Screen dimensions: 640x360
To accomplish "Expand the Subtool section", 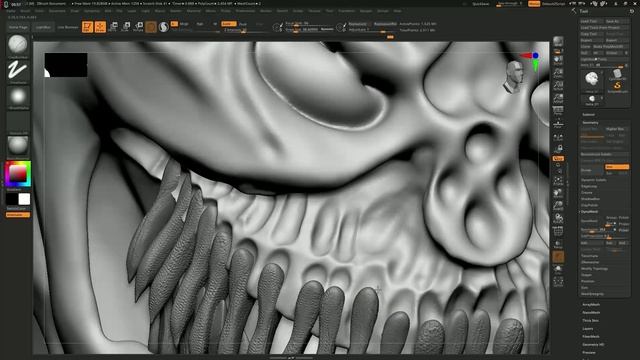I will [x=589, y=115].
